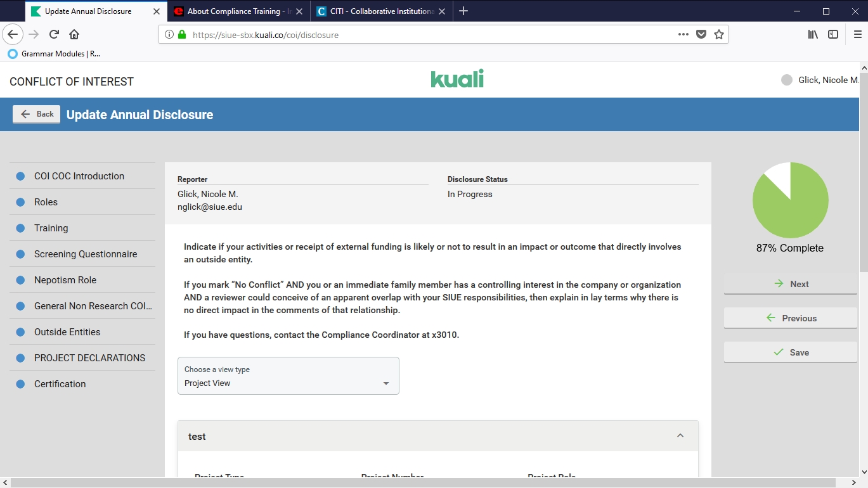
Task: Open the Pocket save icon in address bar
Action: point(701,35)
